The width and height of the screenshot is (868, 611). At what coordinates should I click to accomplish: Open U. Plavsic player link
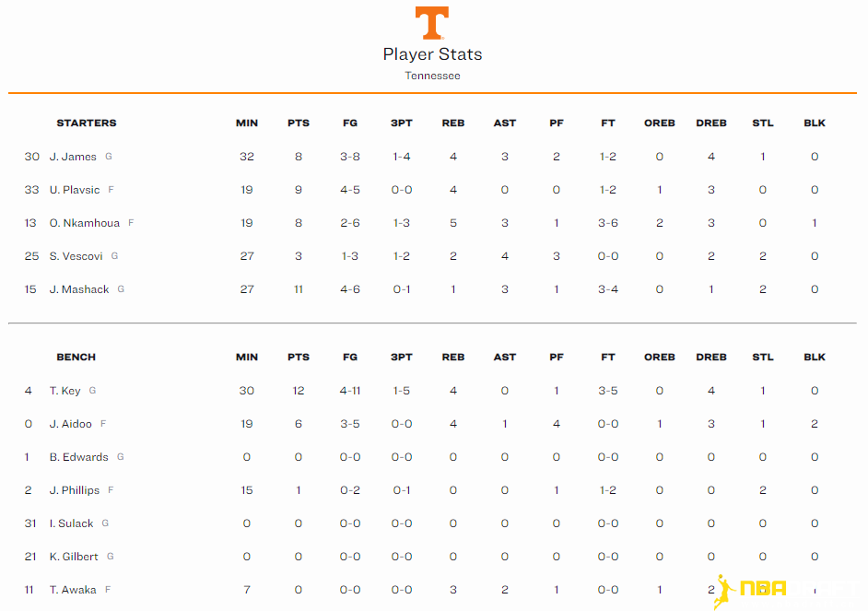tap(75, 190)
